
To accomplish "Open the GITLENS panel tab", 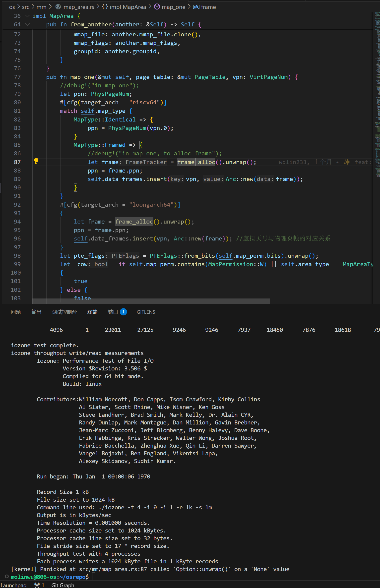I will pos(146,312).
